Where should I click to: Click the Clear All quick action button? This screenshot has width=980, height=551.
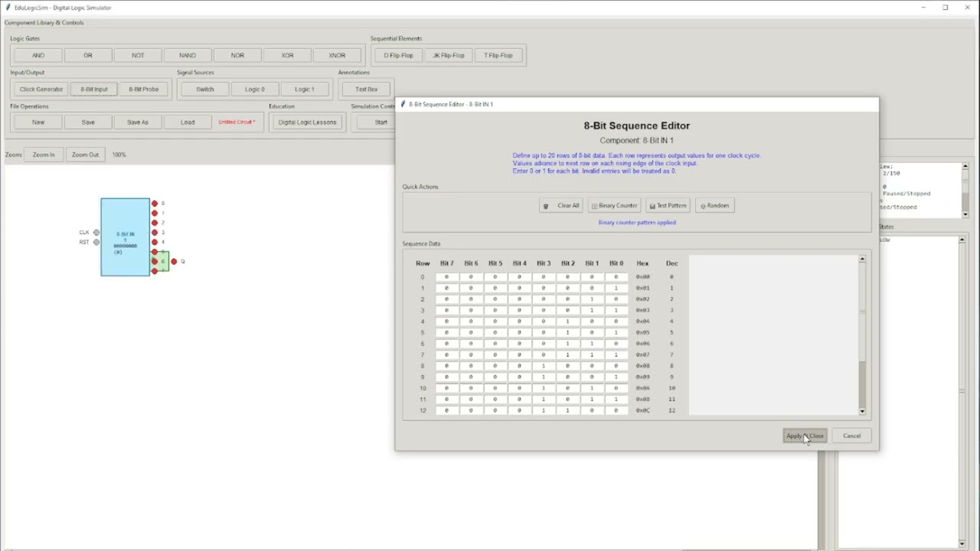pyautogui.click(x=561, y=205)
